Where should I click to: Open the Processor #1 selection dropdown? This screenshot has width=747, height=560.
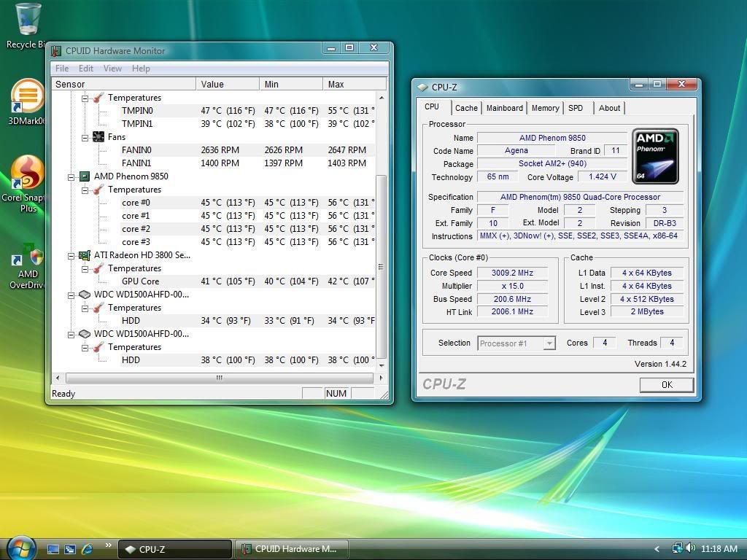(x=516, y=343)
